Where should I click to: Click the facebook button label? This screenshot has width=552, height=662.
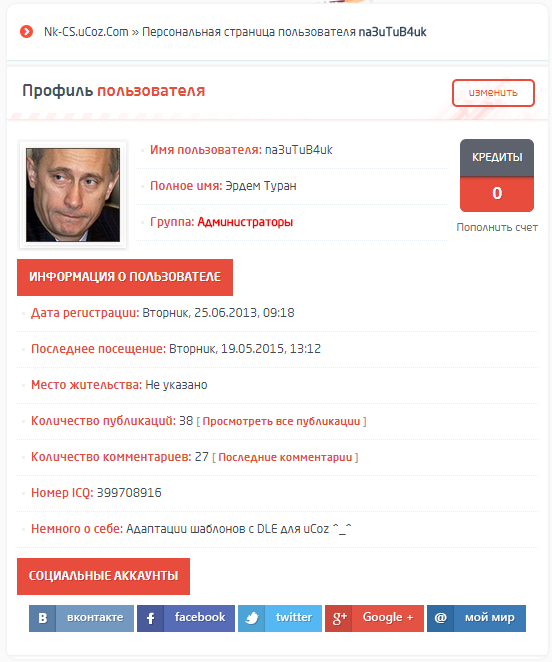tap(200, 617)
